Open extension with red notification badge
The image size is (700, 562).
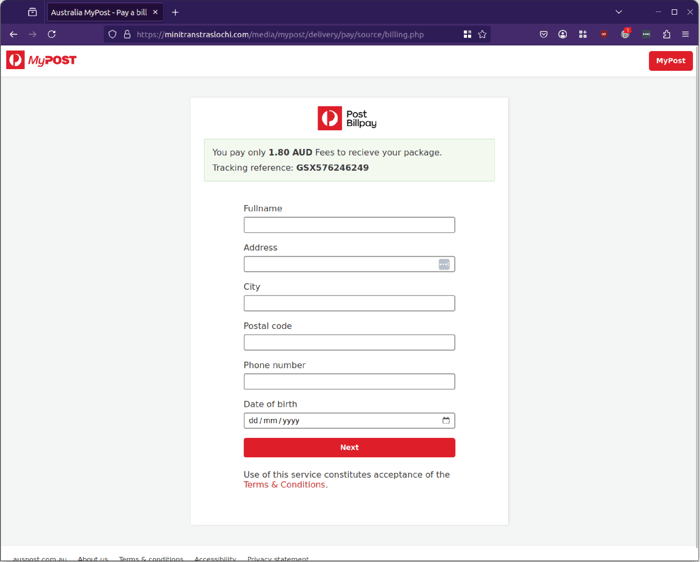tap(625, 33)
